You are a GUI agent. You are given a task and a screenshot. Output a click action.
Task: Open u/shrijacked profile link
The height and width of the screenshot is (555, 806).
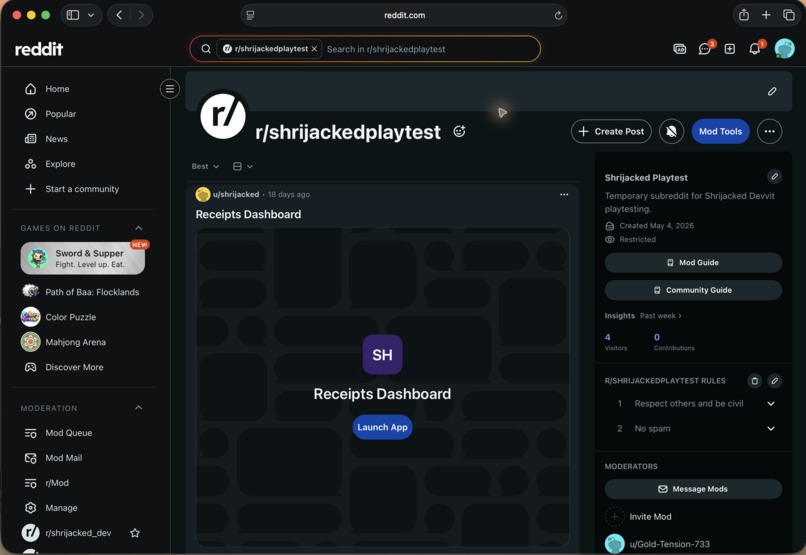[236, 194]
